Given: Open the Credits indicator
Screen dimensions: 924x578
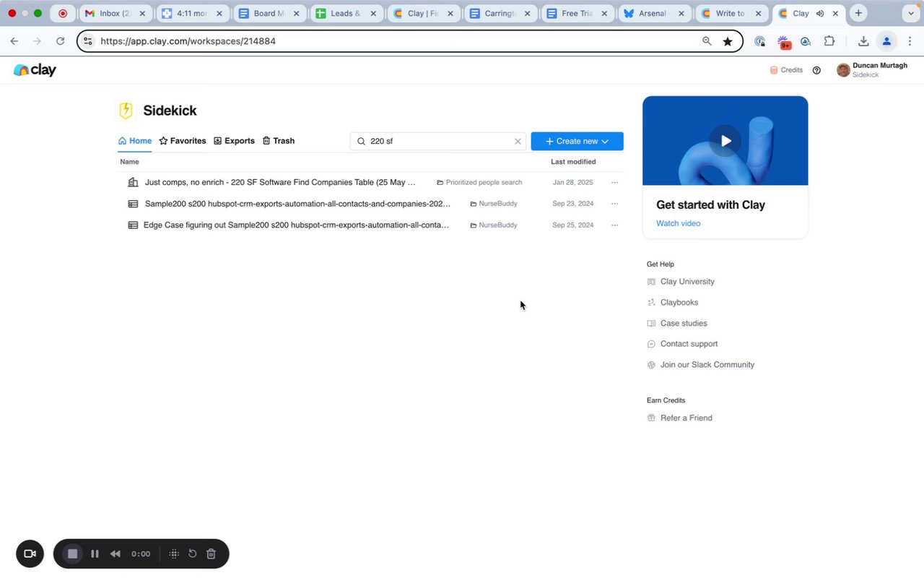Looking at the screenshot, I should coord(786,70).
